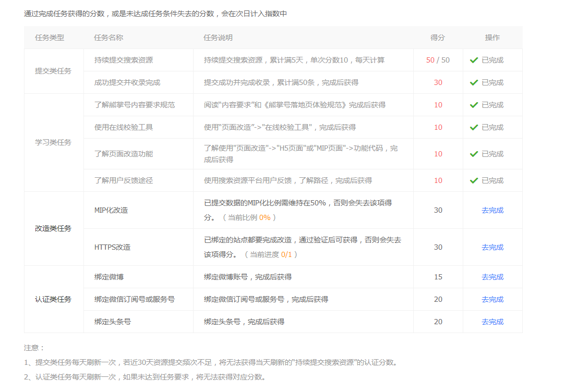点击绑定微博的"去完成"
The image size is (565, 392).
click(x=492, y=277)
